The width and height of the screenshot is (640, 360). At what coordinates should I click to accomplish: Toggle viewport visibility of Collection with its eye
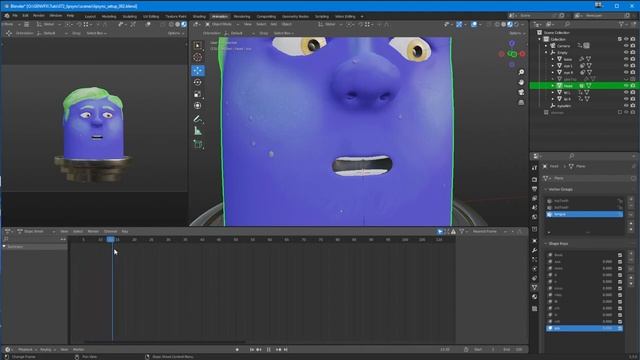(x=626, y=39)
